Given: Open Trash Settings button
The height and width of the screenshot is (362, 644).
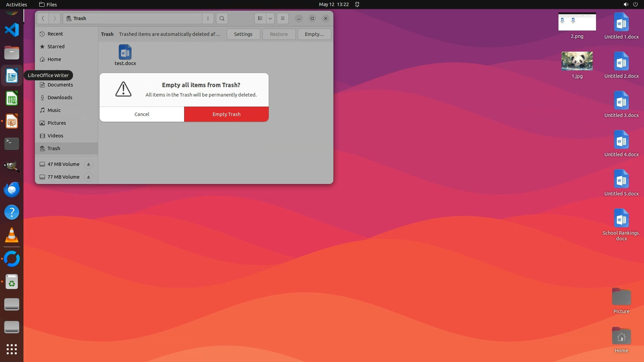Looking at the screenshot, I should [243, 34].
